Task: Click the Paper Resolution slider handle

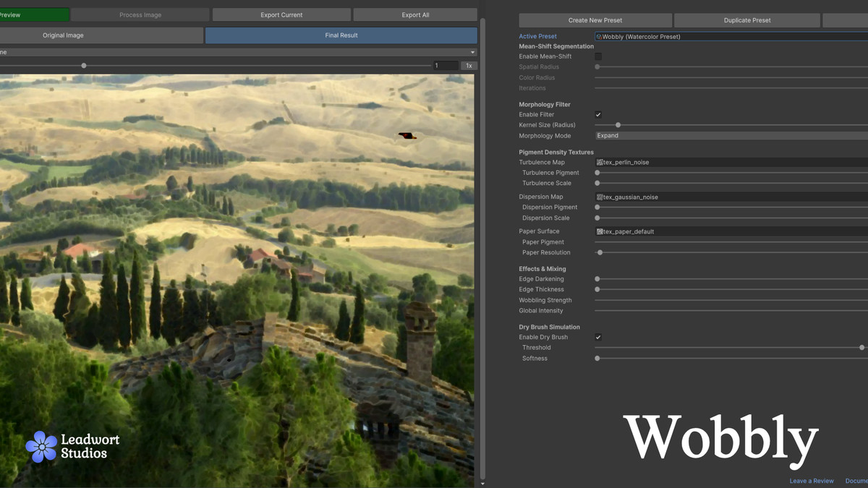Action: click(600, 252)
